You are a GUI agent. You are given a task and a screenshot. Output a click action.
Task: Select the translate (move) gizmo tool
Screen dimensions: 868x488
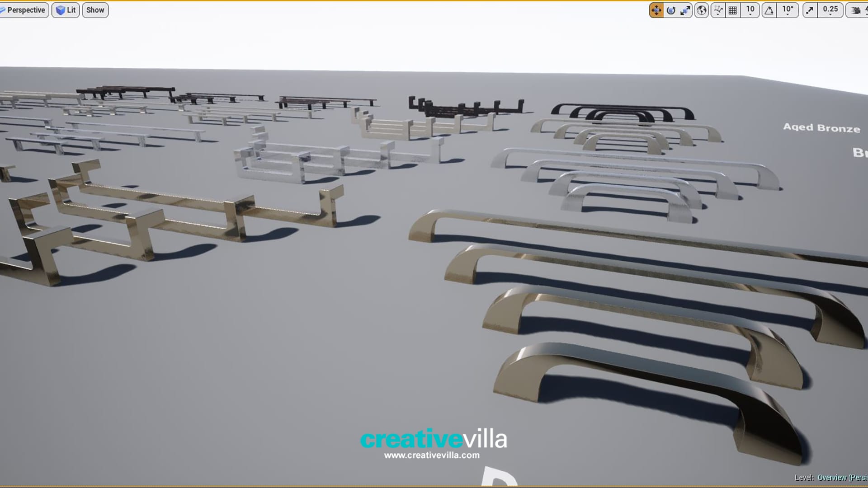point(656,10)
